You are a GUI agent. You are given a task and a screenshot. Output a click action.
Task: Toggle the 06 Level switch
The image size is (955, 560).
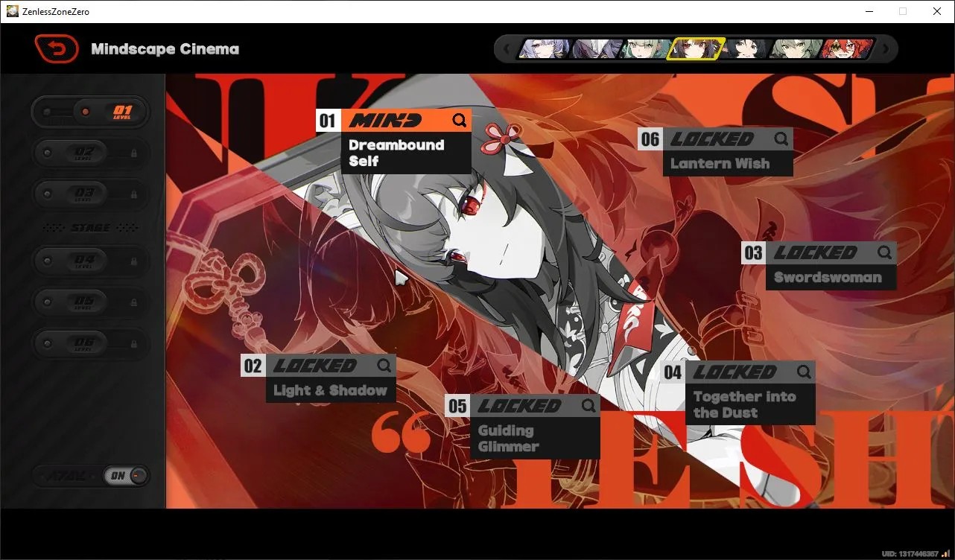[90, 343]
